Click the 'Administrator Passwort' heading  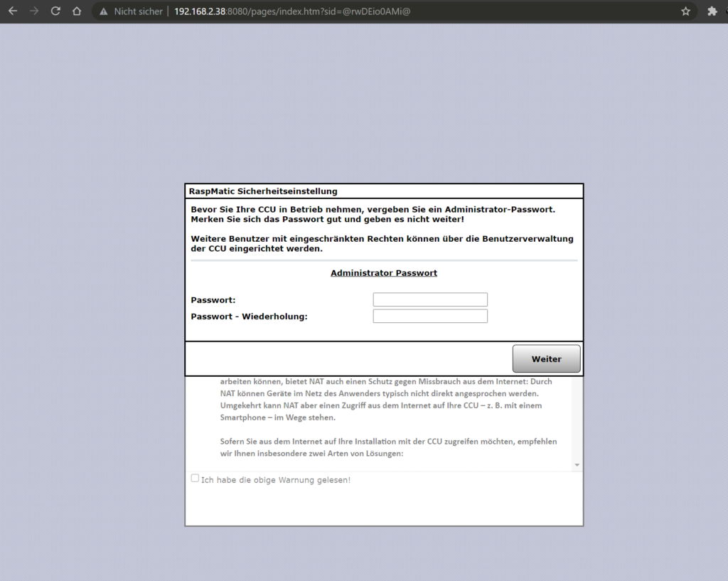click(383, 273)
